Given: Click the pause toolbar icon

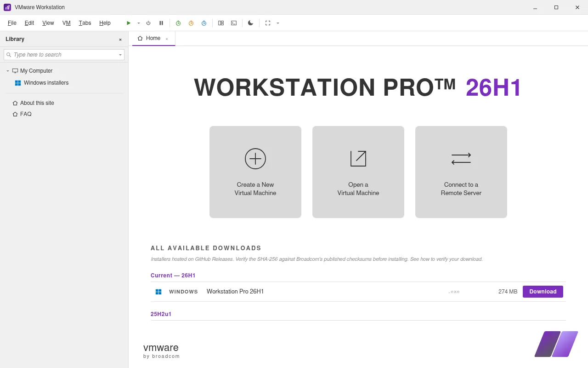Looking at the screenshot, I should [161, 23].
